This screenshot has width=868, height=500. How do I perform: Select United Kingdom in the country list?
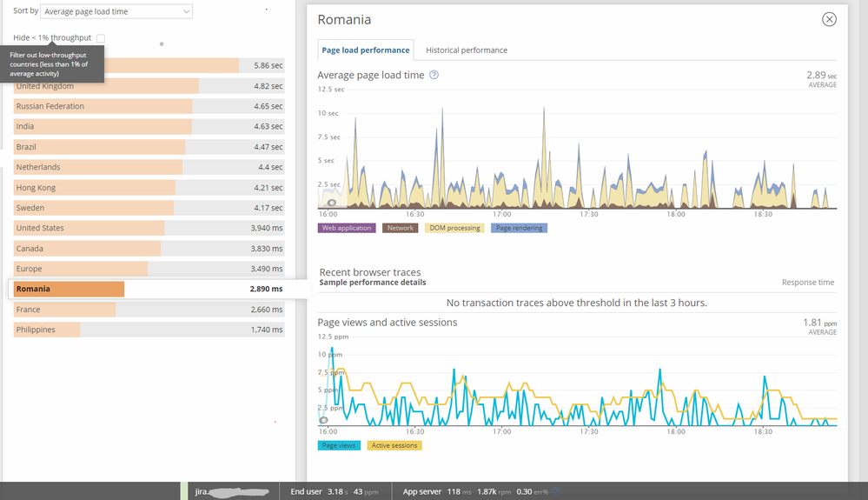pos(149,86)
